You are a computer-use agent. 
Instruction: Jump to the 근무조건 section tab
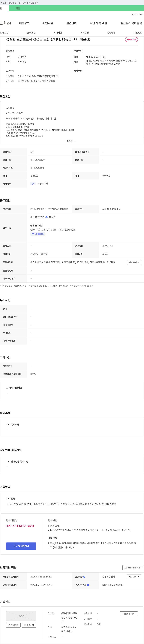point(31,32)
